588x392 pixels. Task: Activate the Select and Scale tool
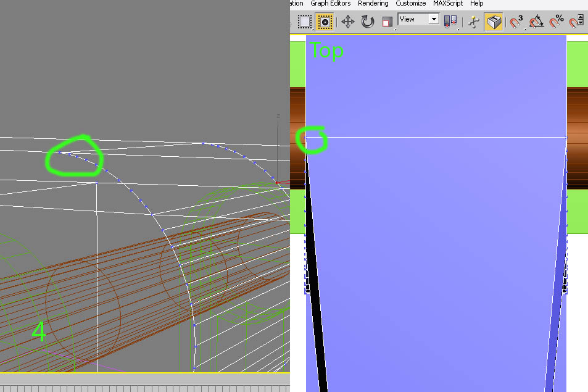[387, 22]
